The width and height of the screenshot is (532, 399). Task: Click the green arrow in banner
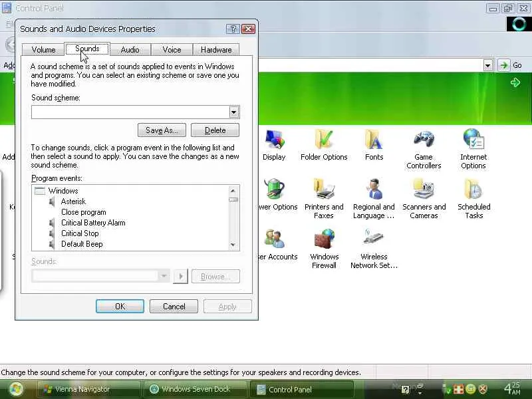(515, 82)
